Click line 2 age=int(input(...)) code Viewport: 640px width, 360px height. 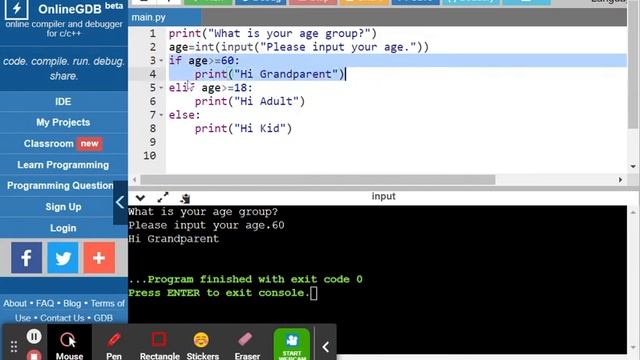point(299,47)
